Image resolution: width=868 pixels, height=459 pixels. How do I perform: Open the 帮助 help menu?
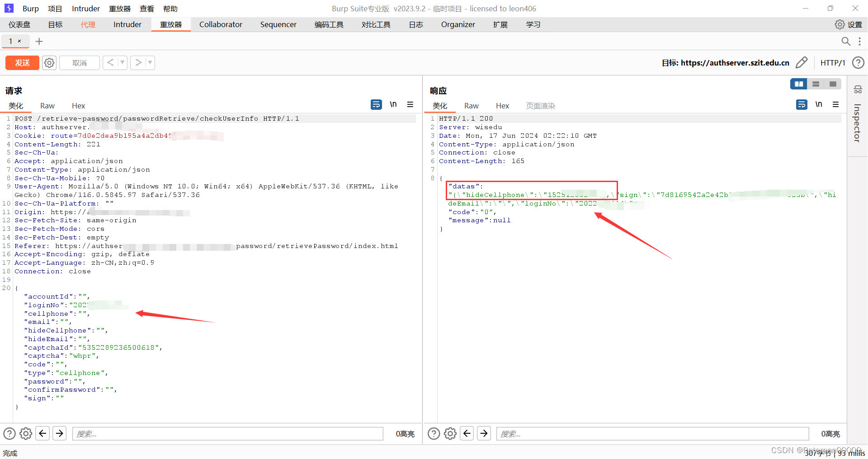tap(170, 9)
